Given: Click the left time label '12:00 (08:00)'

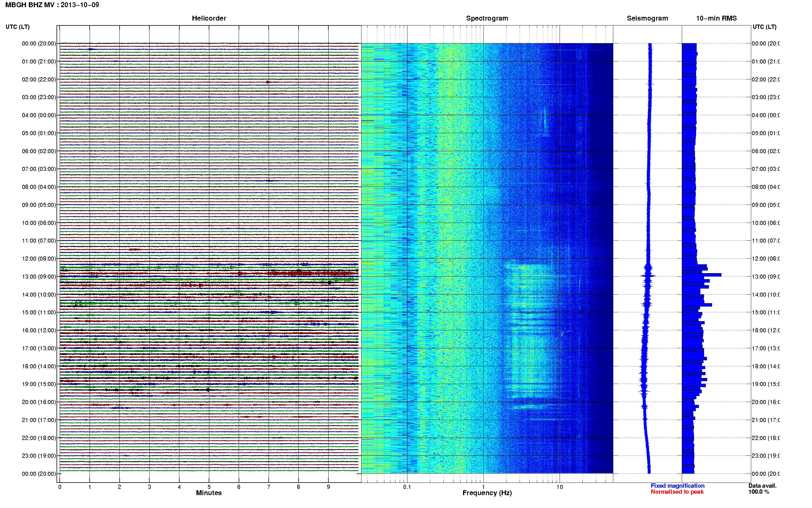Looking at the screenshot, I should (x=39, y=258).
